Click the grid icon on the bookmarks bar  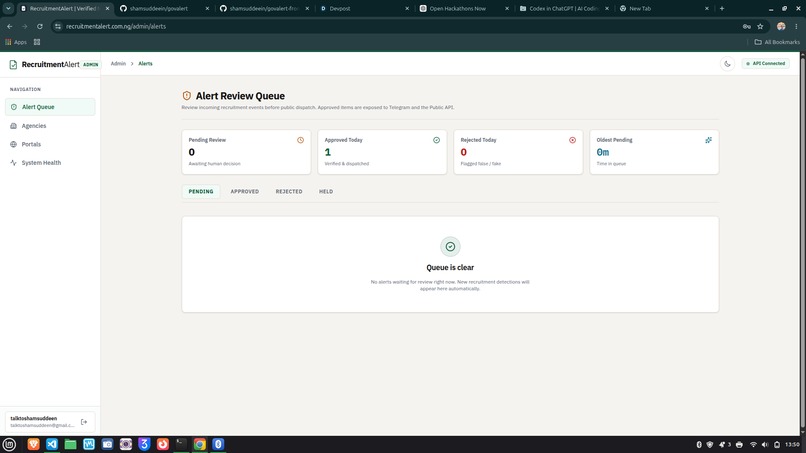coord(37,42)
